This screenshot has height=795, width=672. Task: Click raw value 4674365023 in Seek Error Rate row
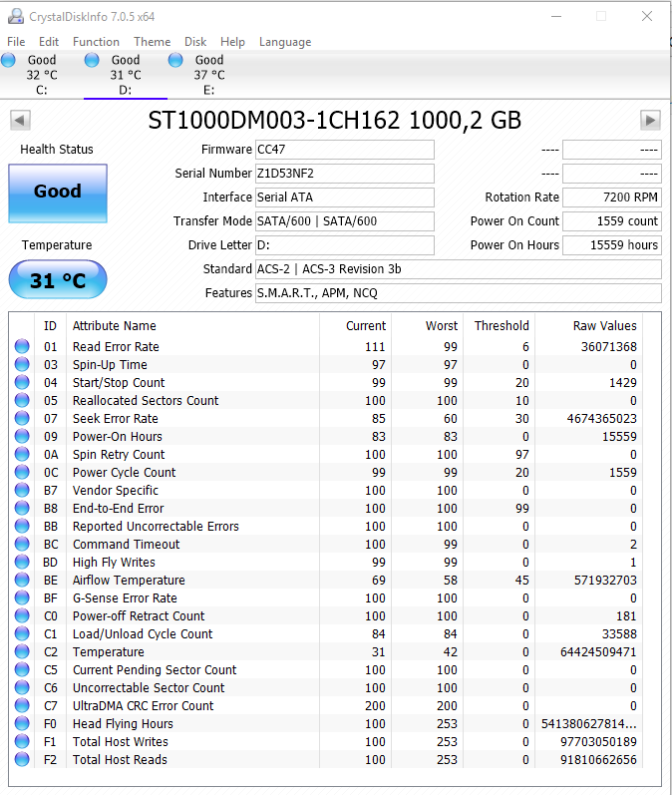pos(601,418)
